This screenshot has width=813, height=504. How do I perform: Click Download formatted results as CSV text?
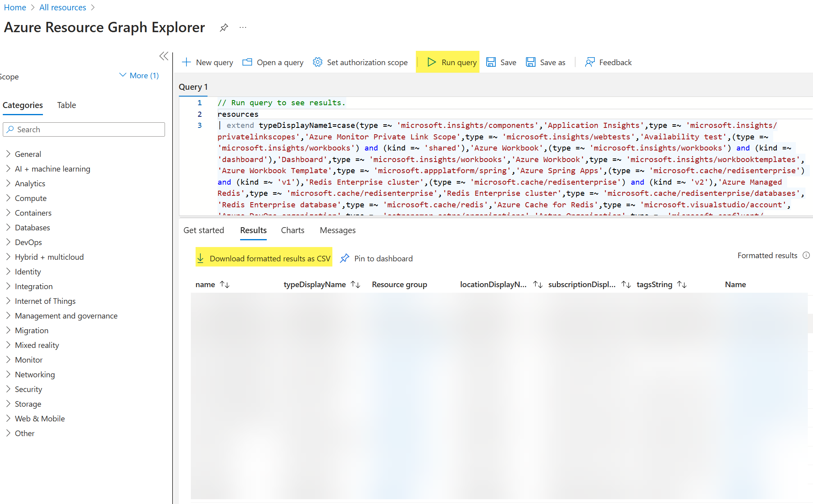270,259
